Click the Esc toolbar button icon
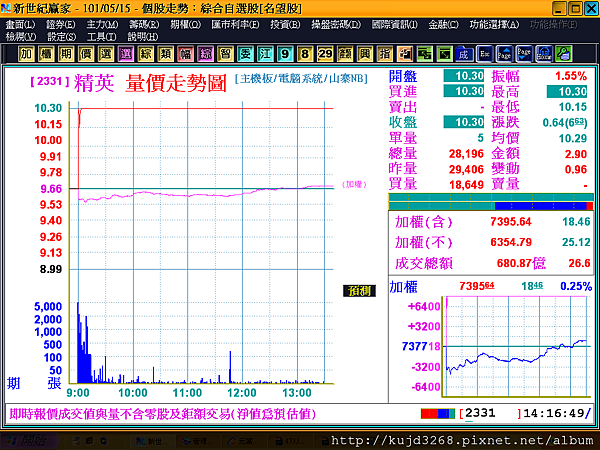Image resolution: width=600 pixels, height=450 pixels. tap(484, 54)
